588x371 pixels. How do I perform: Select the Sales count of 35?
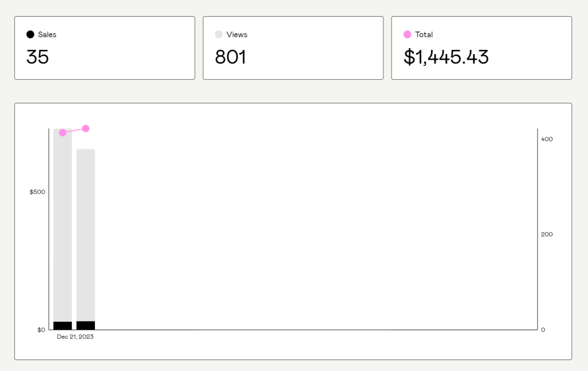[38, 57]
